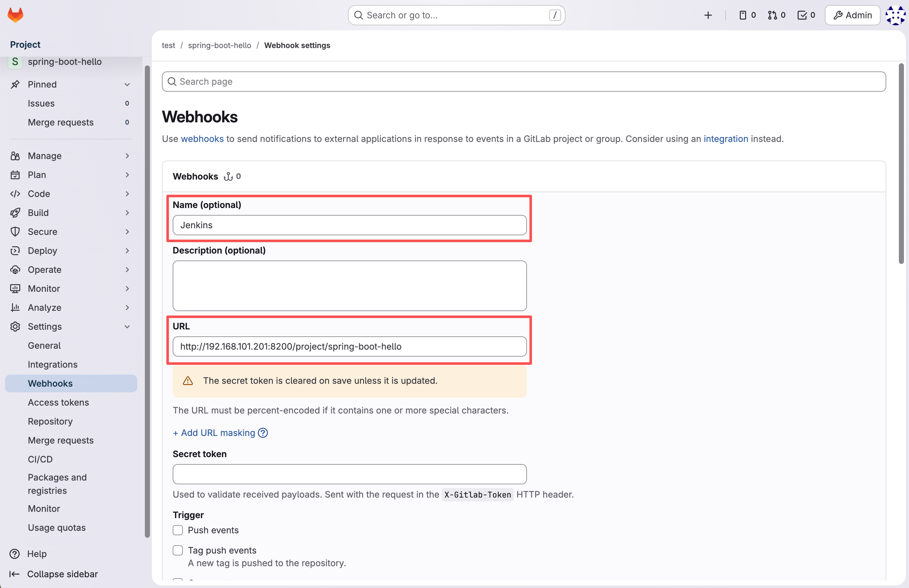Click the GitLab fox logo
Screen dimensions: 909x588
click(16, 15)
